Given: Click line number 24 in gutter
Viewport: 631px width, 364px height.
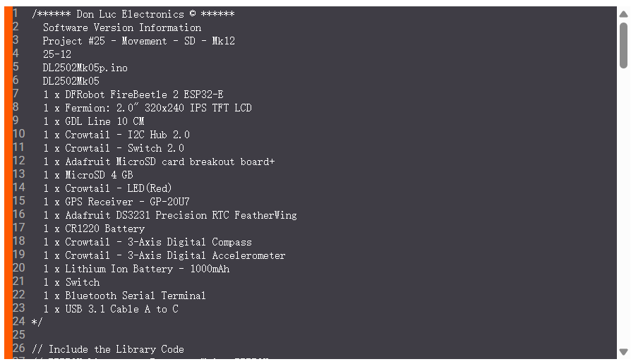Looking at the screenshot, I should click(x=18, y=322).
